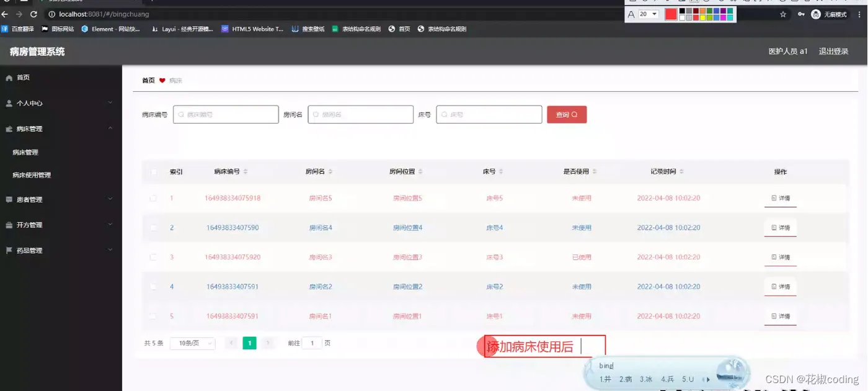Sort the table by 是否使用 column arrows
Viewport: 868px width, 391px height.
click(595, 172)
